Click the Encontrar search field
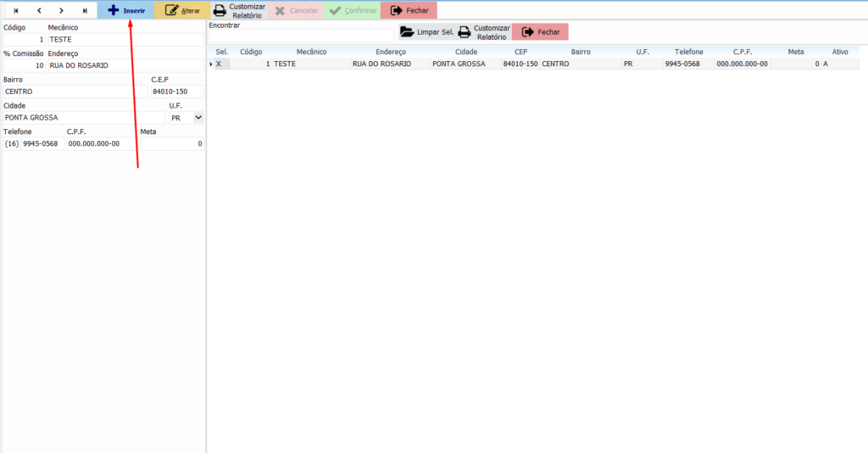868x453 pixels. (x=302, y=36)
